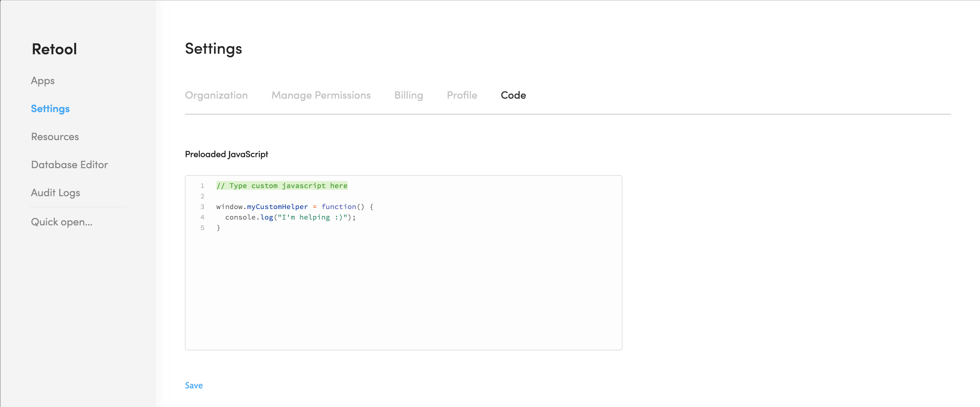This screenshot has width=980, height=407.
Task: Switch to the Organization tab
Action: (x=216, y=95)
